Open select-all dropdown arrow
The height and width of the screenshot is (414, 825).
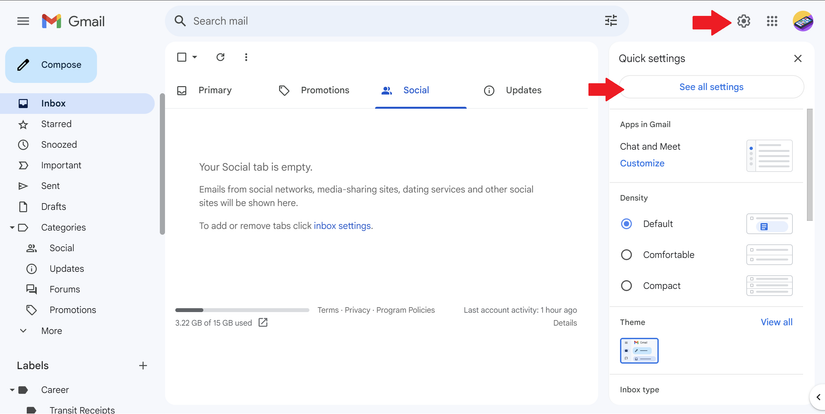pos(195,57)
